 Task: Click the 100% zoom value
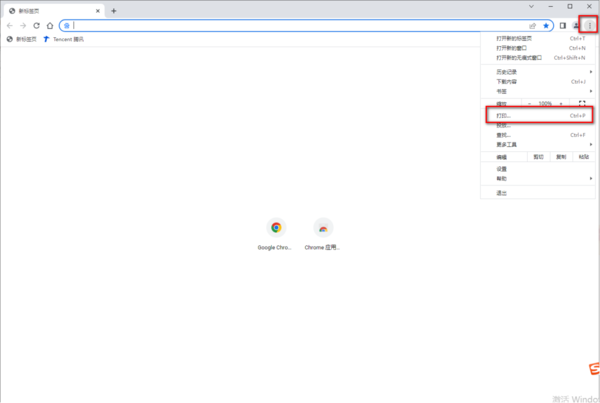coord(545,103)
